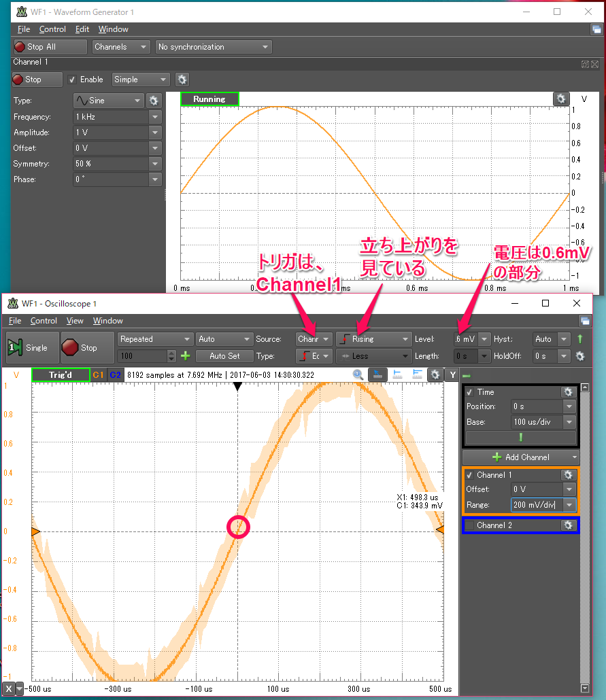Open the Control menu in Waveform Generator
This screenshot has height=700, width=606.
coord(52,29)
